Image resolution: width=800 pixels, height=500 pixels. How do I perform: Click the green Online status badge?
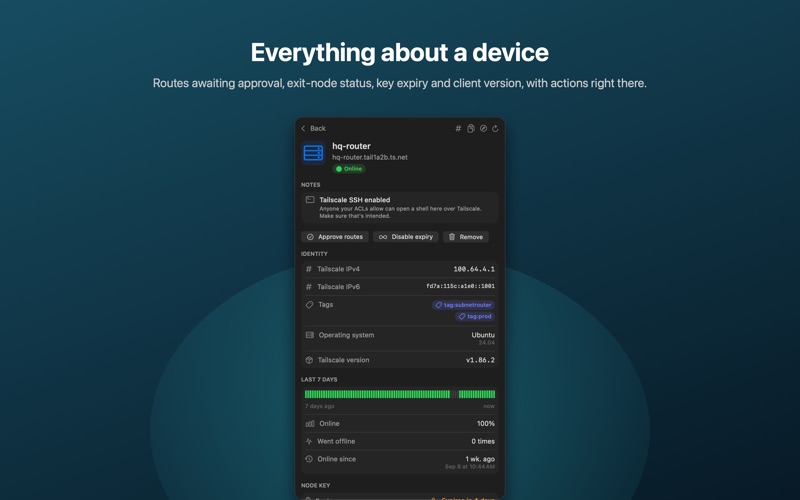click(349, 169)
